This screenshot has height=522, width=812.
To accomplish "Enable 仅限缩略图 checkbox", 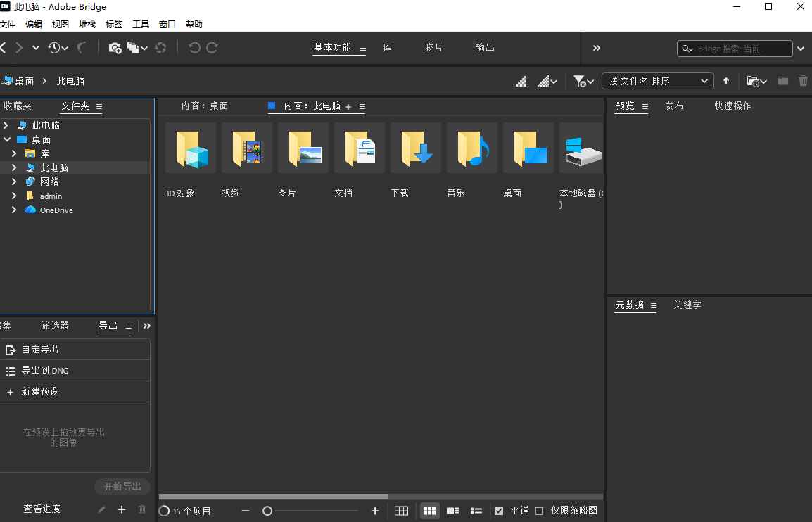I will pos(539,511).
